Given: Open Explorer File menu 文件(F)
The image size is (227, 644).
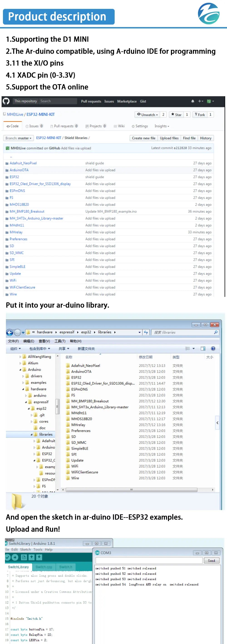Looking at the screenshot, I should 13,341.
